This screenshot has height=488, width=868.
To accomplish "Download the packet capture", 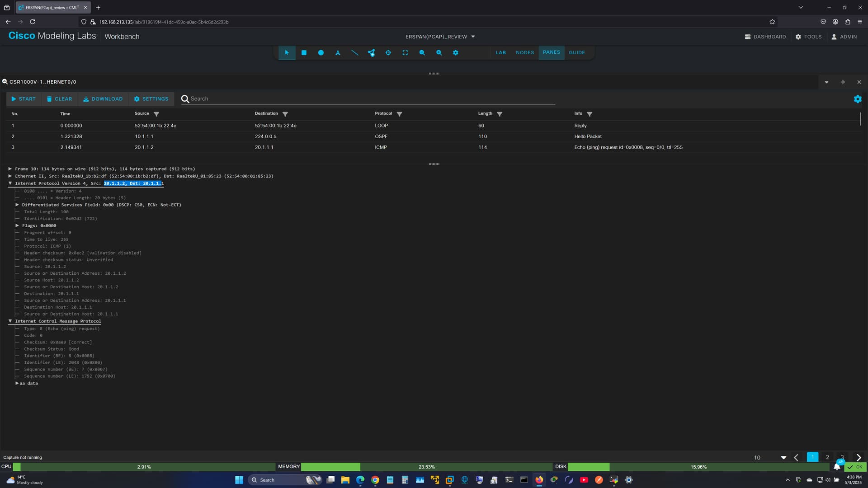I will [x=103, y=99].
